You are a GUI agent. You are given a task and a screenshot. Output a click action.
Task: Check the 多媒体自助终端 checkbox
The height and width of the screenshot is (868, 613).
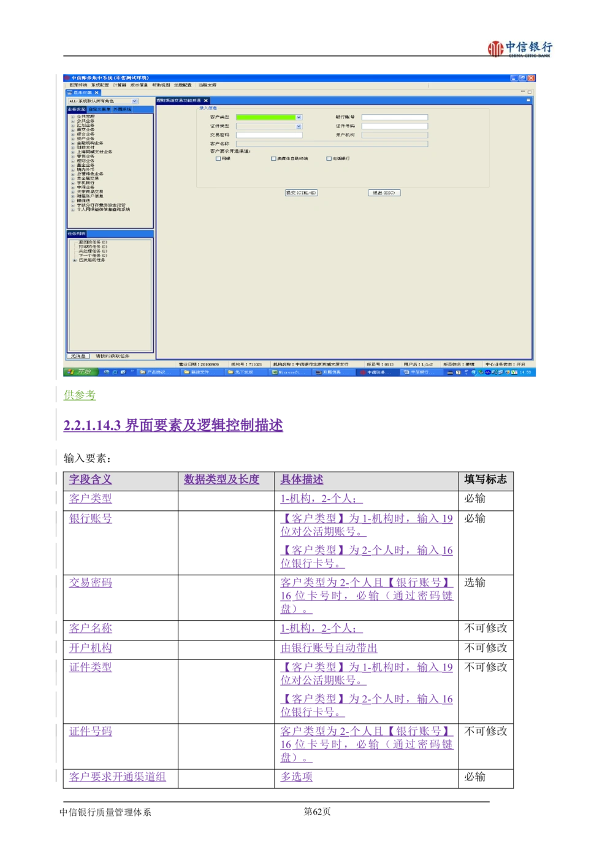(273, 159)
